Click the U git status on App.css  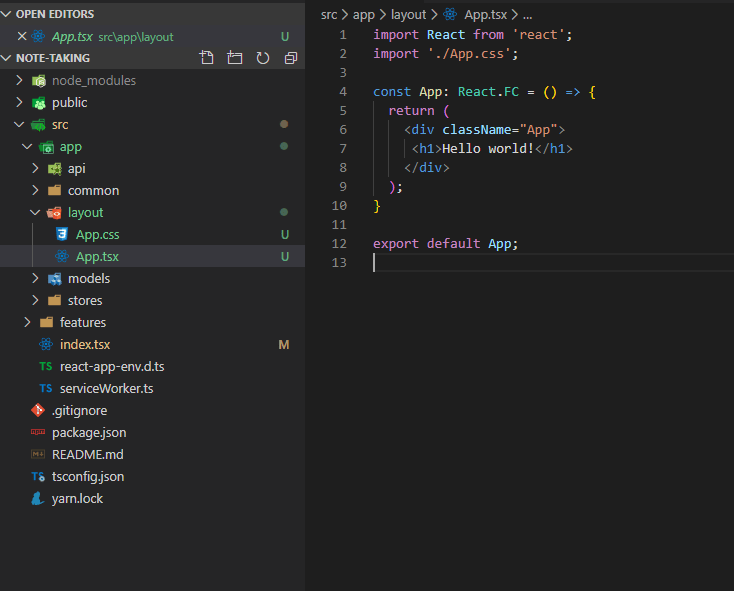[285, 234]
